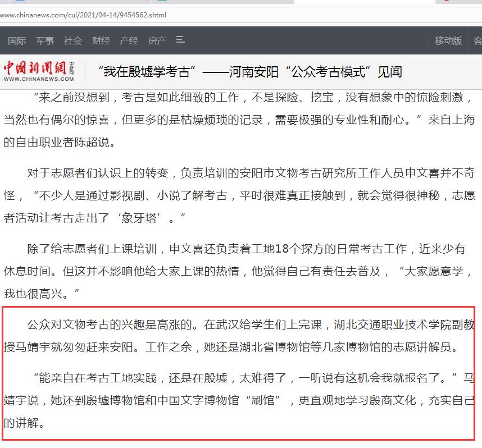Click the paragraph starting 除了给志愿者们上课培训
Screen dimensions: 482x448
(238, 271)
